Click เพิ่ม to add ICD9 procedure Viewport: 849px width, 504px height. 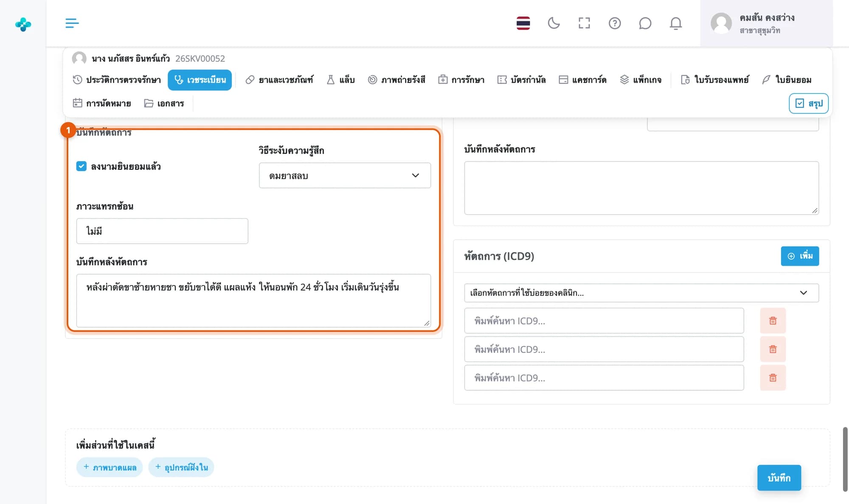click(x=800, y=256)
